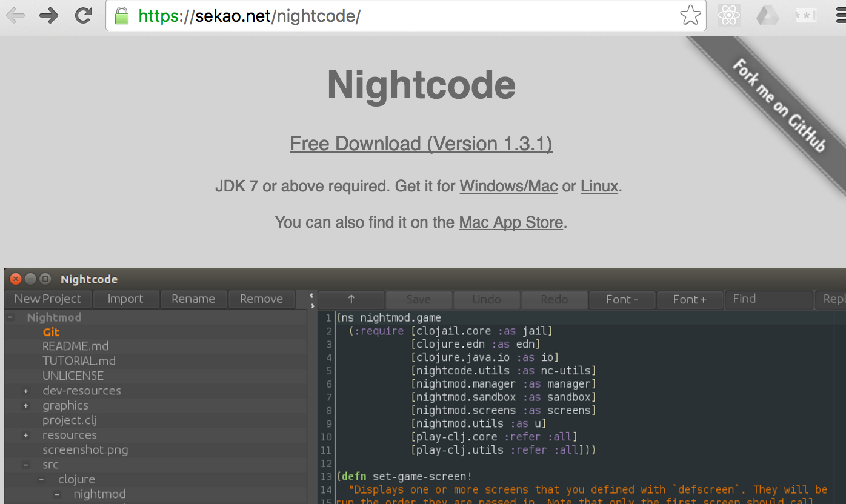Select project.clj in the project tree
Image resolution: width=846 pixels, height=504 pixels.
point(69,420)
